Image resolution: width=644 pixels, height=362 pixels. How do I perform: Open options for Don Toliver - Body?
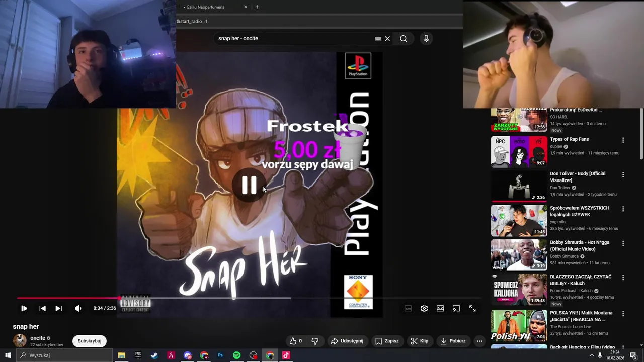(x=623, y=174)
